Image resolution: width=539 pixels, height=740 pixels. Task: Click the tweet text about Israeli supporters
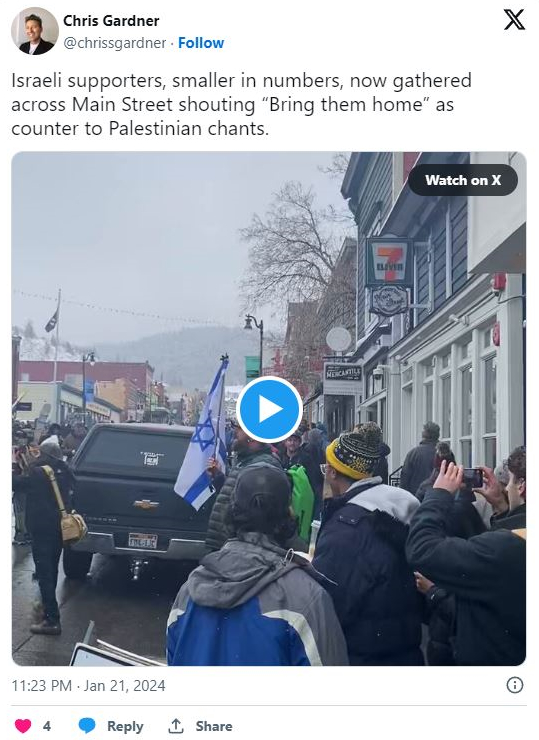241,104
